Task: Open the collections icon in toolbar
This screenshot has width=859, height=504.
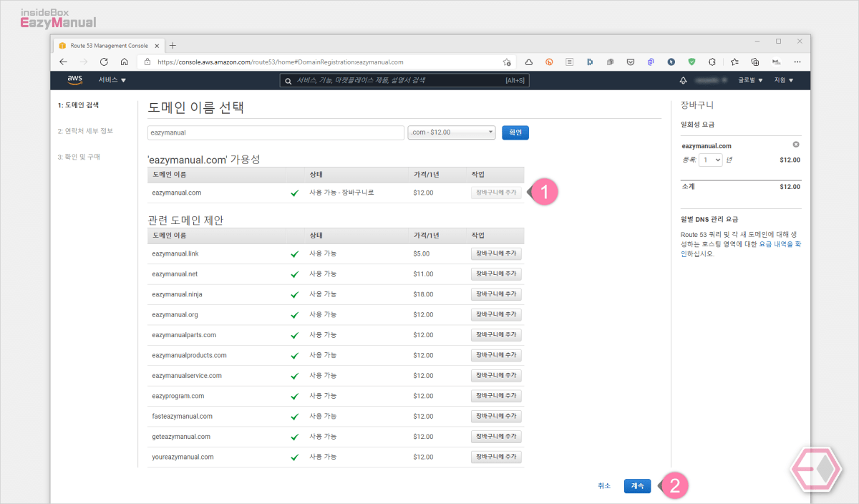Action: 754,62
